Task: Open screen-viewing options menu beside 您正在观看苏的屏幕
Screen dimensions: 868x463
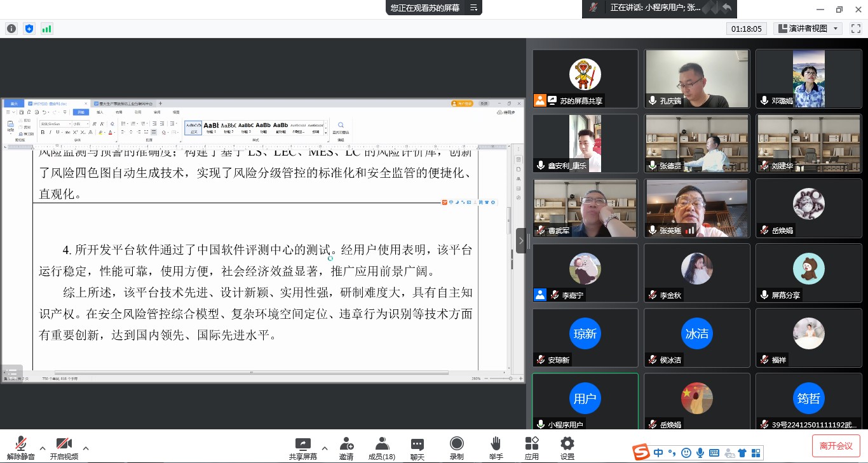Action: [x=473, y=8]
